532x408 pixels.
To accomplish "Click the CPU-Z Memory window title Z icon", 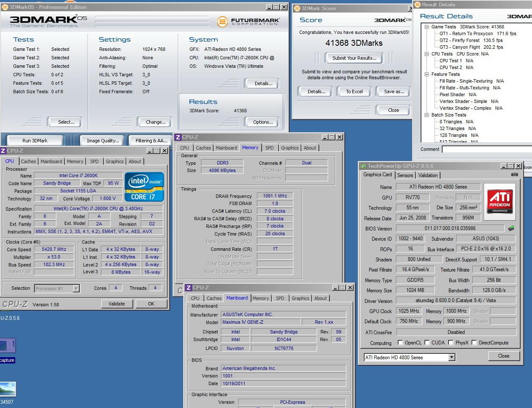I will point(178,137).
